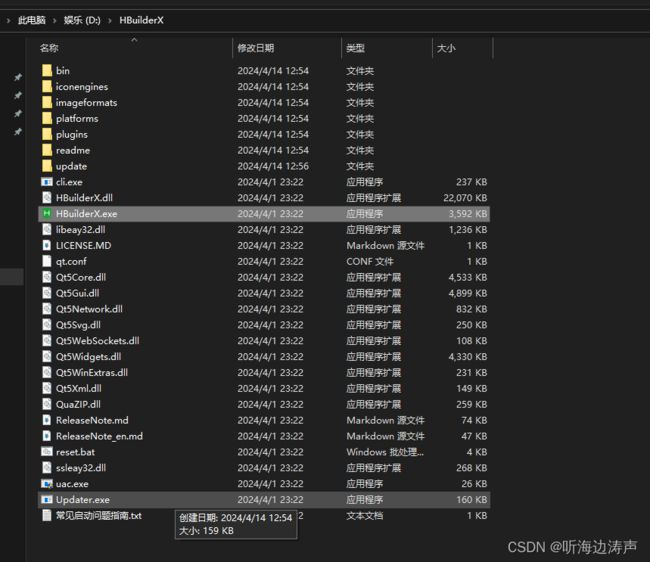Viewport: 650px width, 562px height.
Task: Click the green HBuilderX.exe icon
Action: (47, 213)
